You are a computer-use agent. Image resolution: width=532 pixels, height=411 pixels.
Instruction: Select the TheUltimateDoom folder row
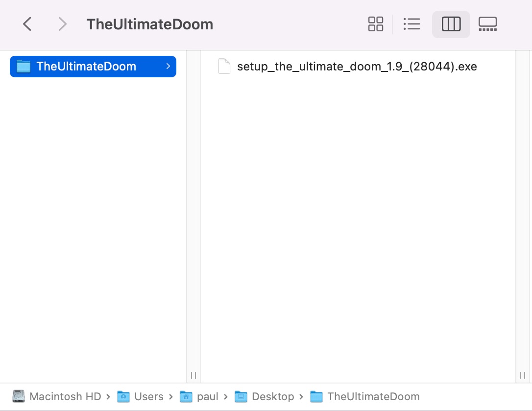click(93, 67)
